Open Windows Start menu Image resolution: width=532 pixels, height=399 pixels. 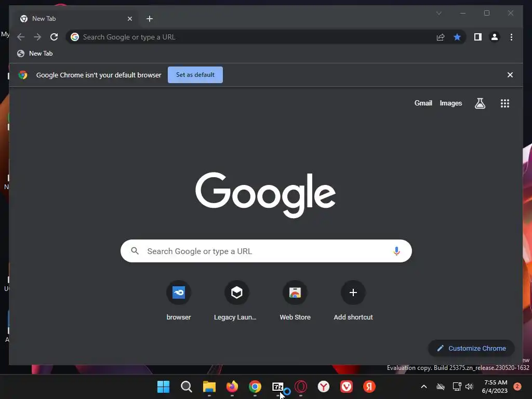tap(163, 387)
